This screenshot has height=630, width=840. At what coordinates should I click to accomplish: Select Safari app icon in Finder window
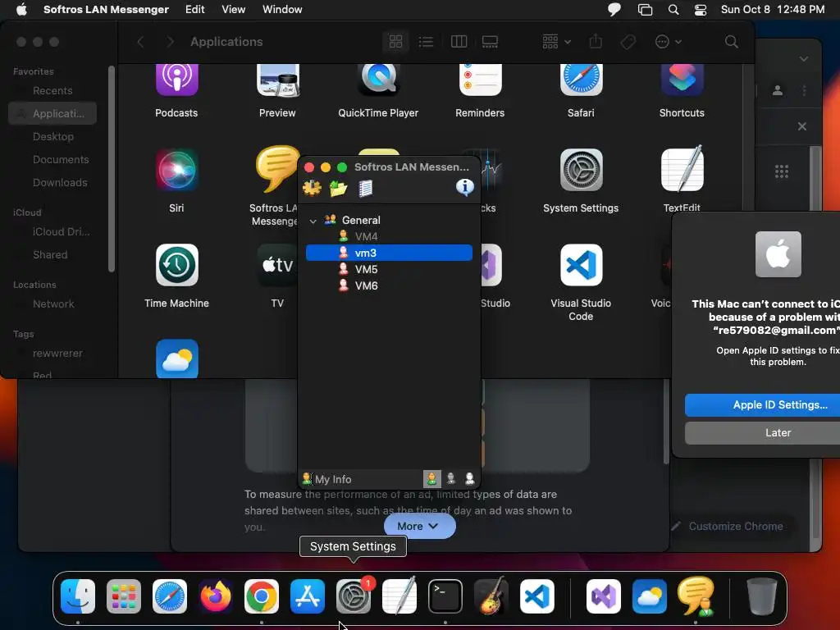coord(582,80)
